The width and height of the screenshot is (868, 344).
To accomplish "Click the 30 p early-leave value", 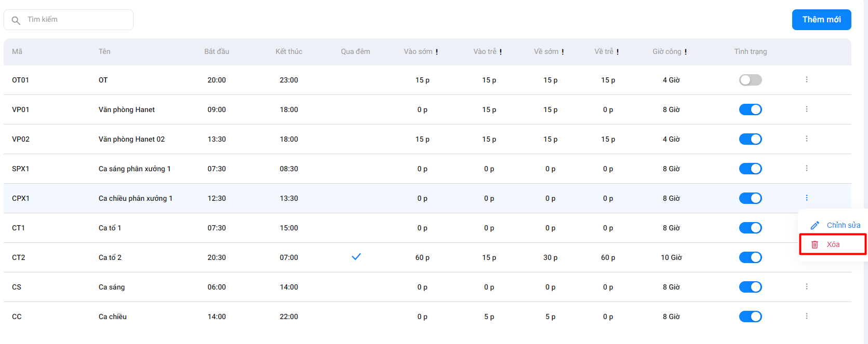I will [x=551, y=257].
